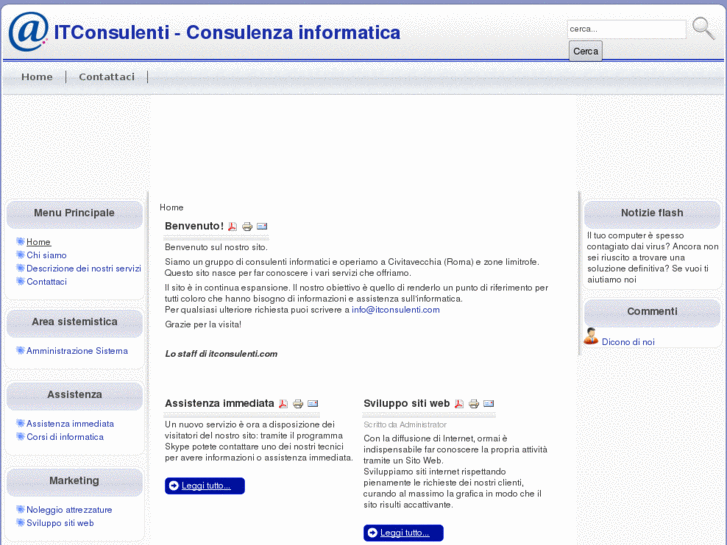
Task: Open the Amministrazione Sistema link
Action: pos(77,351)
